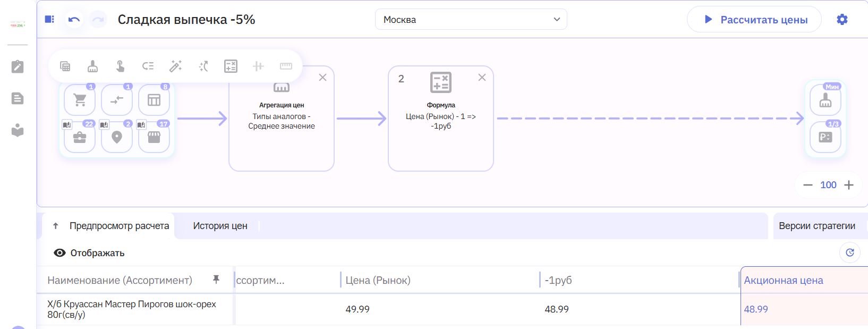
Task: Pick the magic wand tool in toolbar
Action: pos(175,66)
